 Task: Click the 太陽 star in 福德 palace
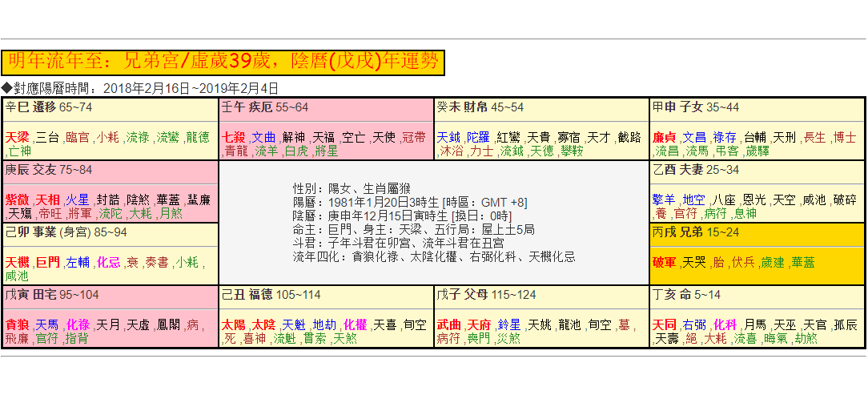[x=234, y=325]
